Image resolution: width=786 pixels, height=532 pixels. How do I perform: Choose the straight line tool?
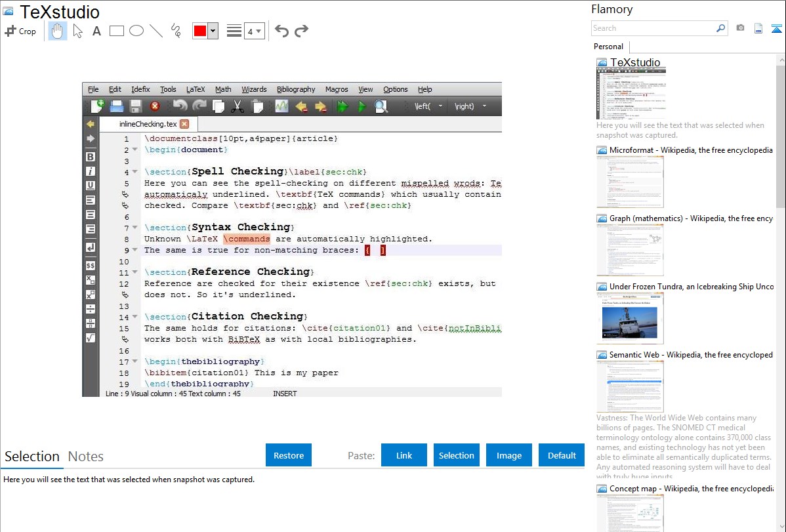[x=156, y=31]
